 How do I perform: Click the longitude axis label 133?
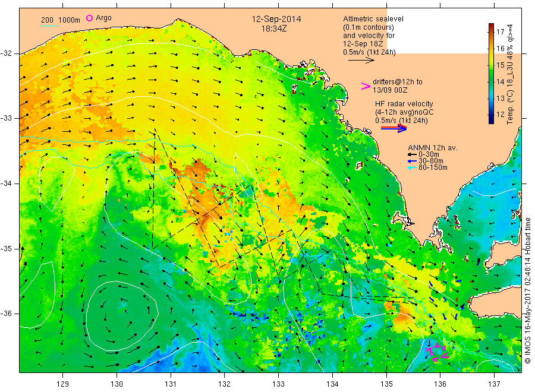click(x=278, y=384)
